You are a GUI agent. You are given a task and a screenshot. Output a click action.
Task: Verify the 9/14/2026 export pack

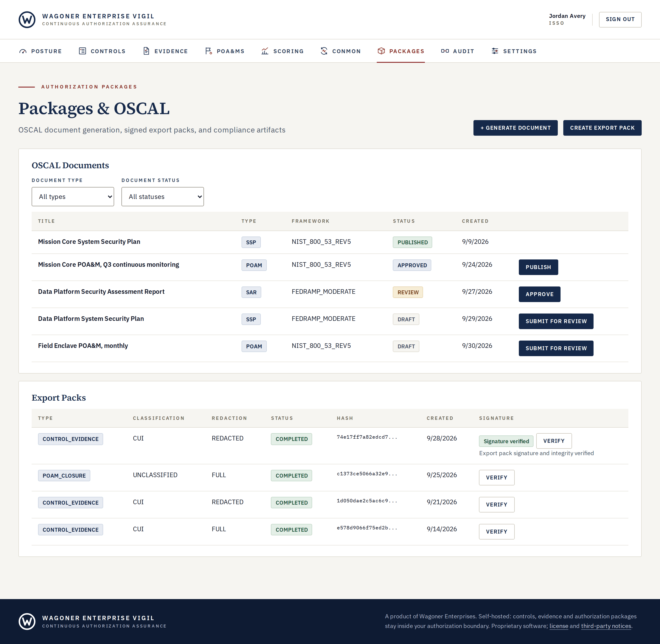497,532
